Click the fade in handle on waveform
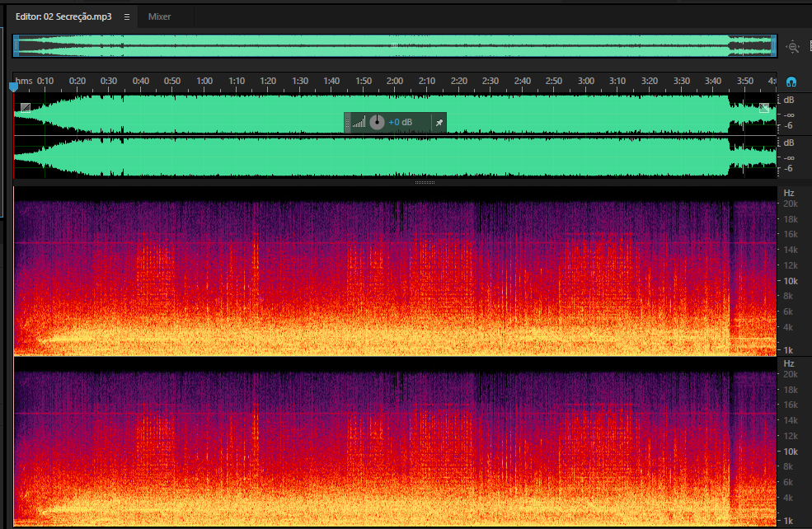 [26, 108]
